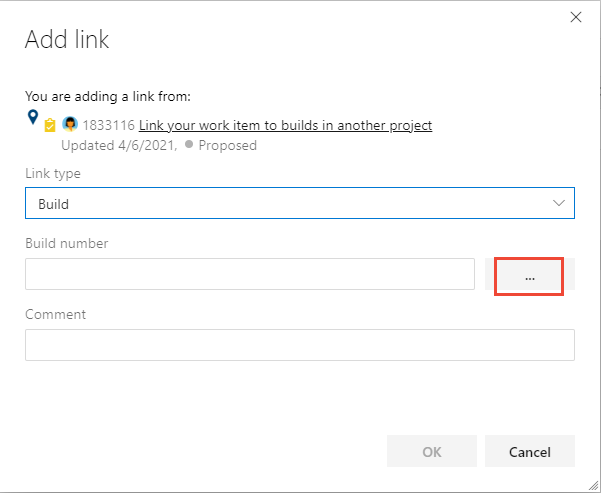Cancel adding the link
Screen dimensions: 601x493
[x=529, y=452]
